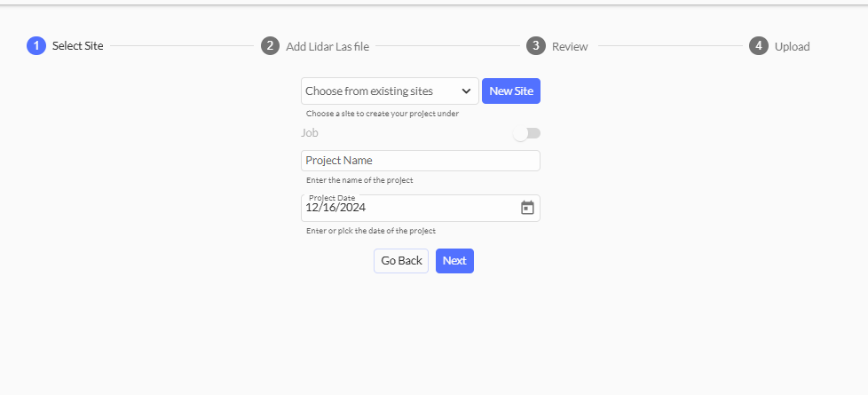Toggle the Job switch
The width and height of the screenshot is (868, 395).
(x=526, y=133)
